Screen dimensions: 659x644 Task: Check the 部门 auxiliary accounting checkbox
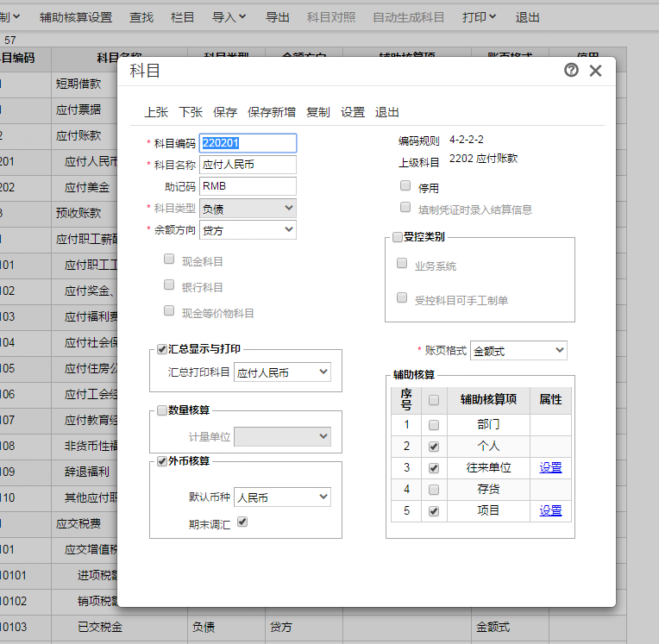point(434,425)
